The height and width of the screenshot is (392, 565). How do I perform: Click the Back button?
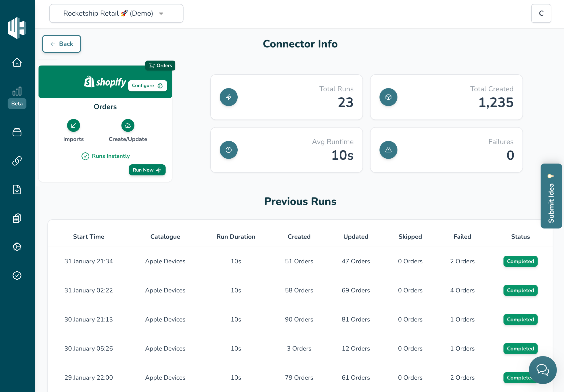click(62, 44)
